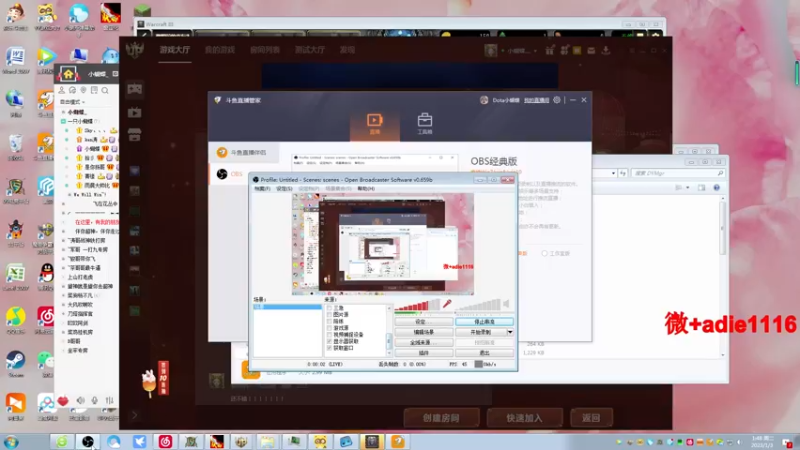Adjust the microphone volume meter in OBS
Screen dimensions: 800x450
pyautogui.click(x=417, y=305)
